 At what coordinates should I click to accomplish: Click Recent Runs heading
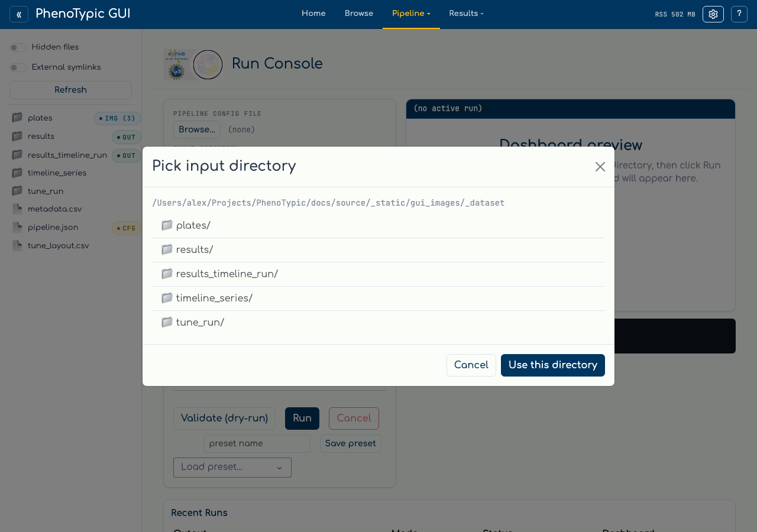[199, 513]
